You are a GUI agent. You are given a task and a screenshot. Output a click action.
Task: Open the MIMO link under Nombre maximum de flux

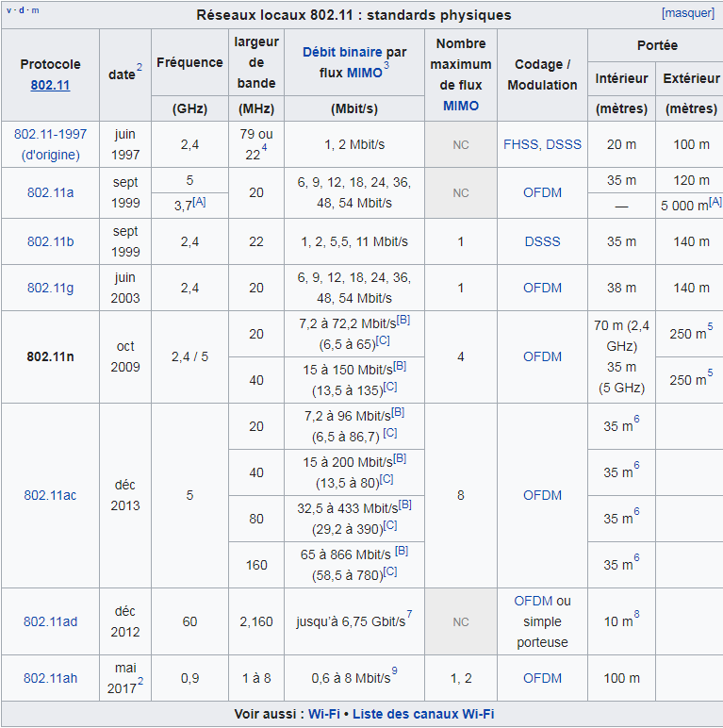pos(460,106)
